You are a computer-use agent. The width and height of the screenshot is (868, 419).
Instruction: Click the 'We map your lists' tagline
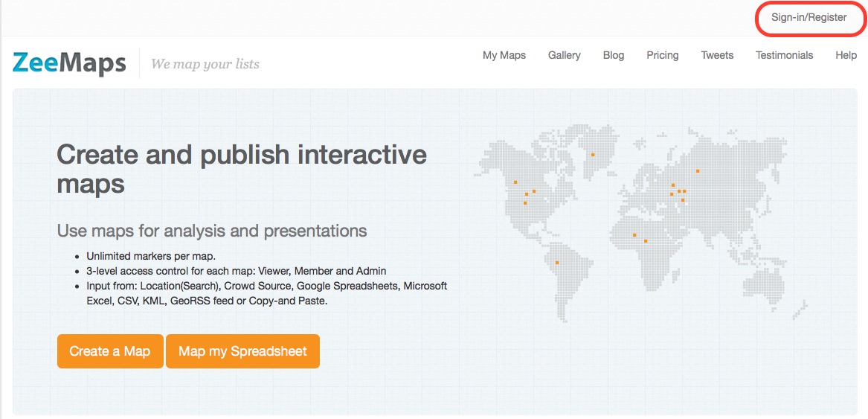[205, 64]
